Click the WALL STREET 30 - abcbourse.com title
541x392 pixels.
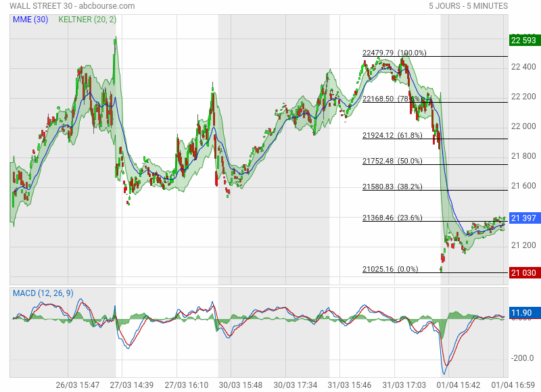click(72, 6)
